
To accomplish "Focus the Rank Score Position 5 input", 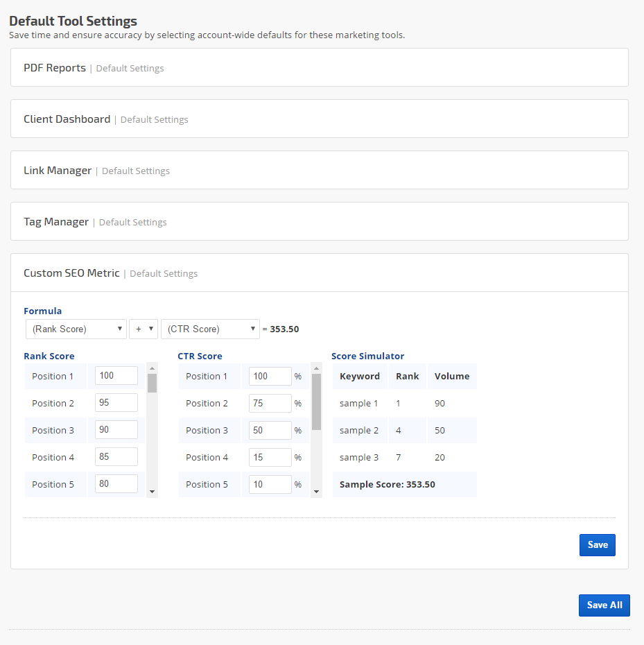I will [x=116, y=484].
